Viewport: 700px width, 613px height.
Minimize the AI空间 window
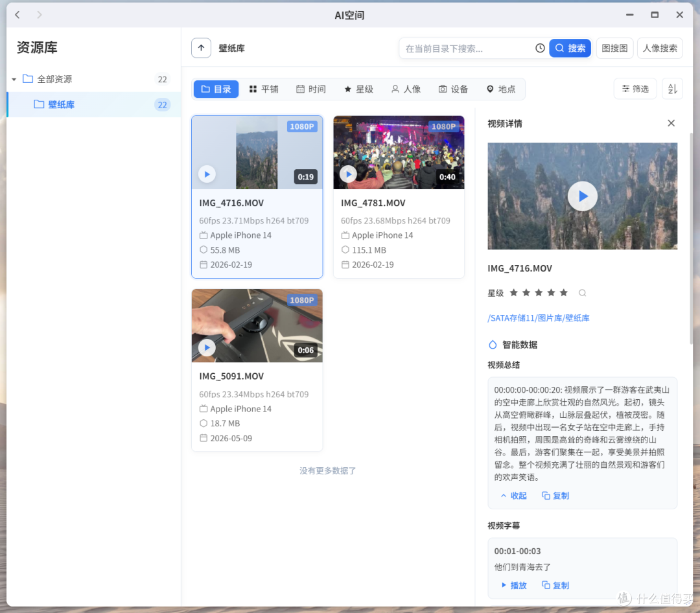[x=629, y=15]
